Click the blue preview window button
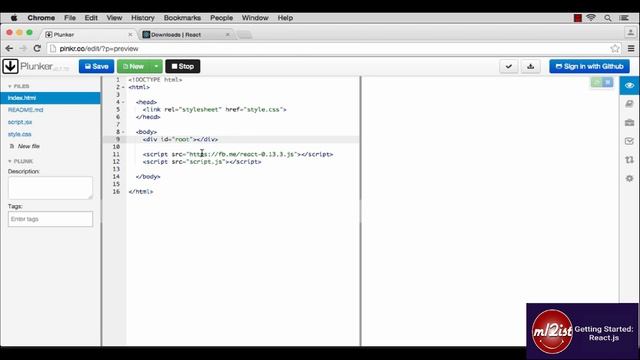This screenshot has height=360, width=640. point(608,83)
